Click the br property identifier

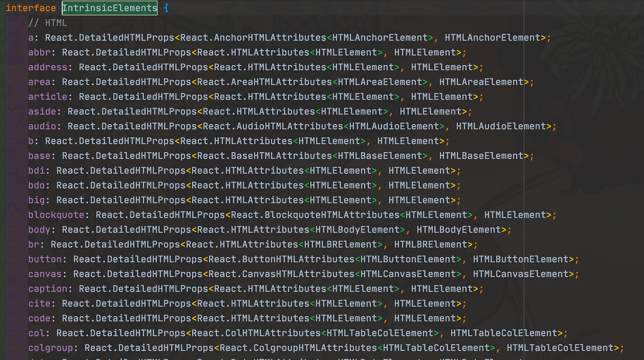(33, 244)
